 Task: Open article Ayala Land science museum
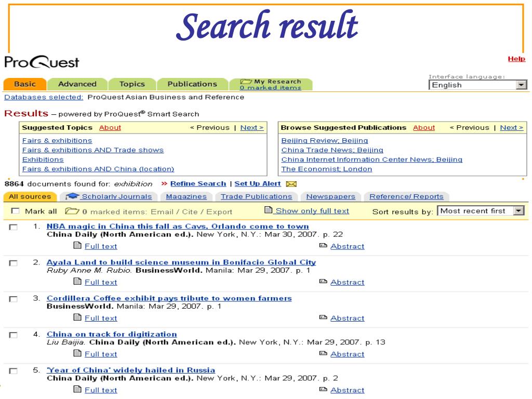tap(181, 262)
